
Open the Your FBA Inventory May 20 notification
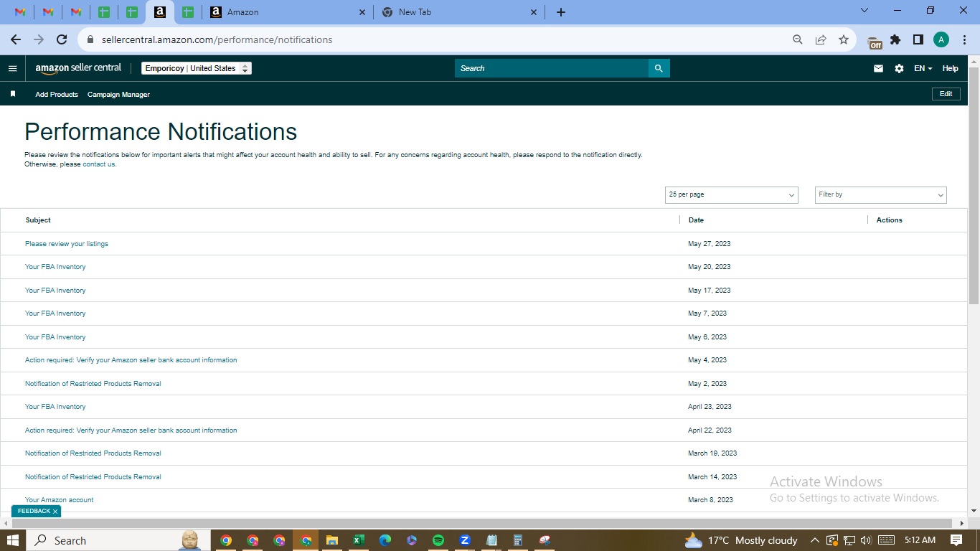(x=55, y=267)
